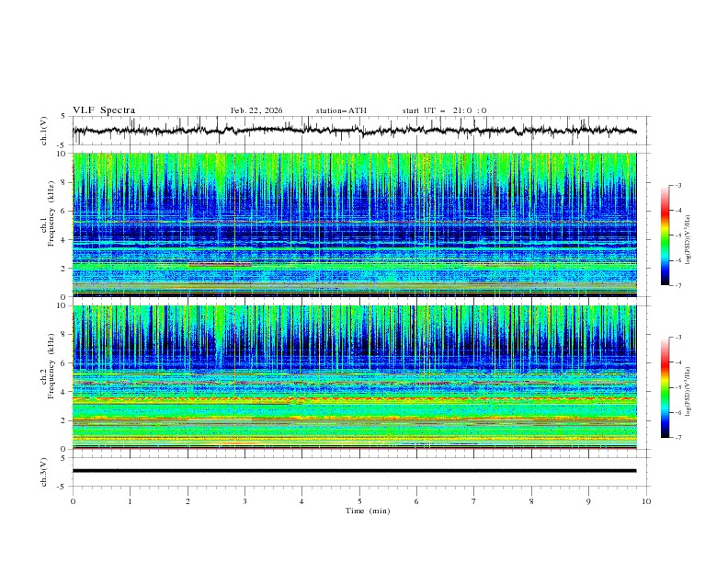Click the ch.1 colorbar "-3" scale label
Image resolution: width=728 pixels, height=563 pixels.
pyautogui.click(x=678, y=185)
